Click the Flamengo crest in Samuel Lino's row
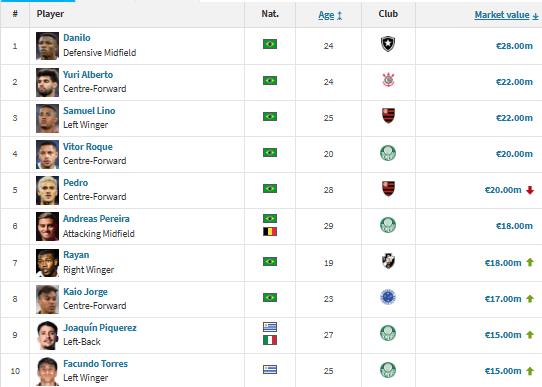This screenshot has width=542, height=387. (x=388, y=116)
